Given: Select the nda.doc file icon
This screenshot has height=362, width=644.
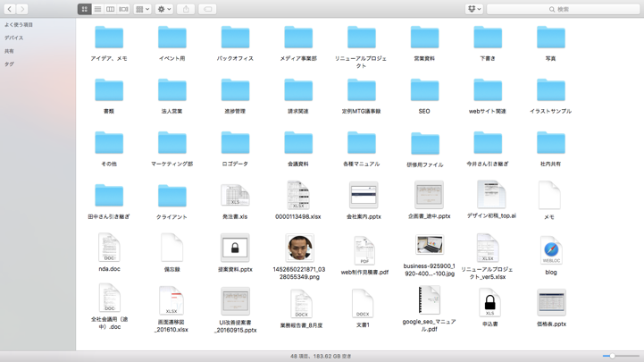Looking at the screenshot, I should pyautogui.click(x=109, y=248).
